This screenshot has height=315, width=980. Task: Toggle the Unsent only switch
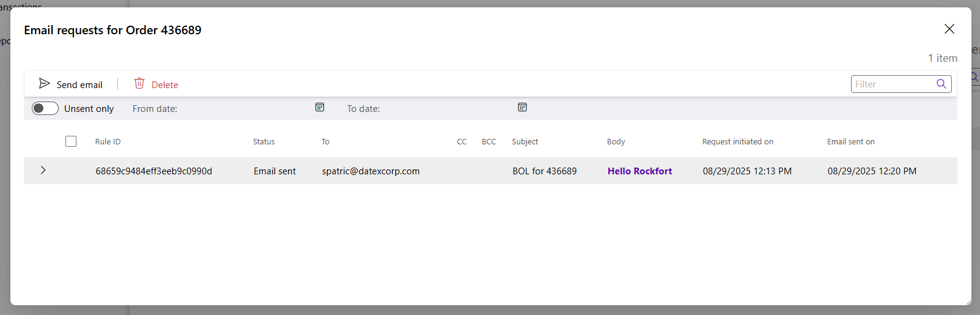(45, 108)
